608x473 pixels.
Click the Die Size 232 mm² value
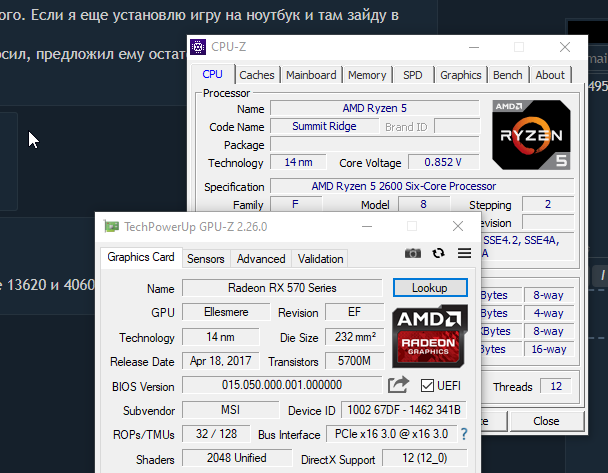coord(354,337)
